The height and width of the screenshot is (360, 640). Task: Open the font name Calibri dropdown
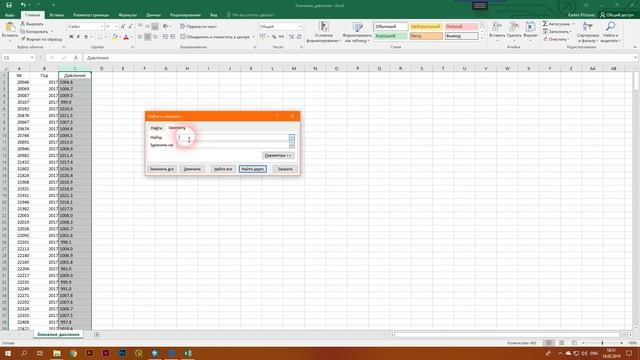(x=102, y=27)
